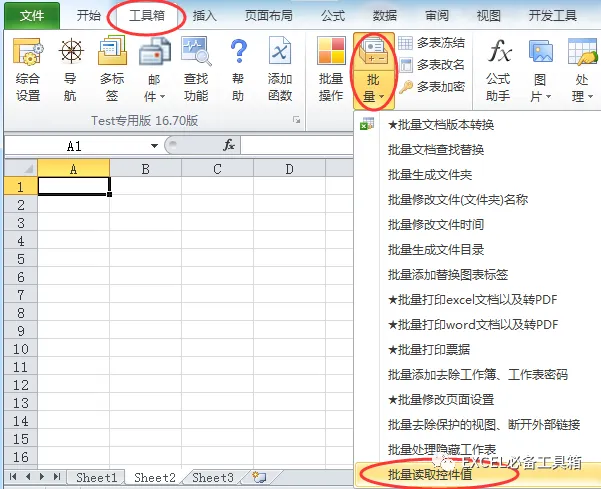Click the 处理 table processing icon
Screen dimensions: 601x489
(583, 52)
